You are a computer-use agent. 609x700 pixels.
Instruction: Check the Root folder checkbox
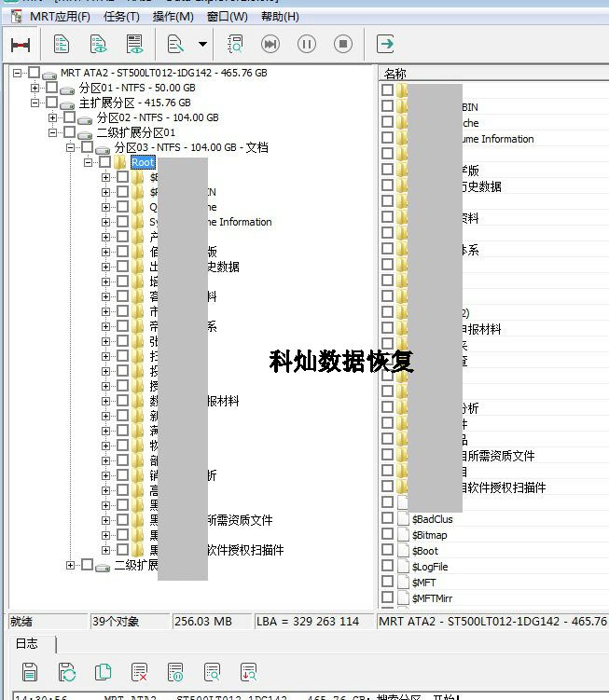pyautogui.click(x=105, y=162)
